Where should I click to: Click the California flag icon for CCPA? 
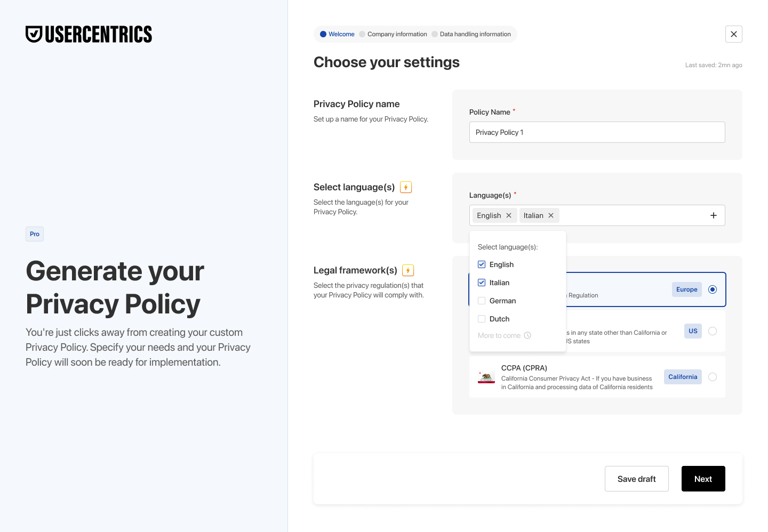(486, 377)
